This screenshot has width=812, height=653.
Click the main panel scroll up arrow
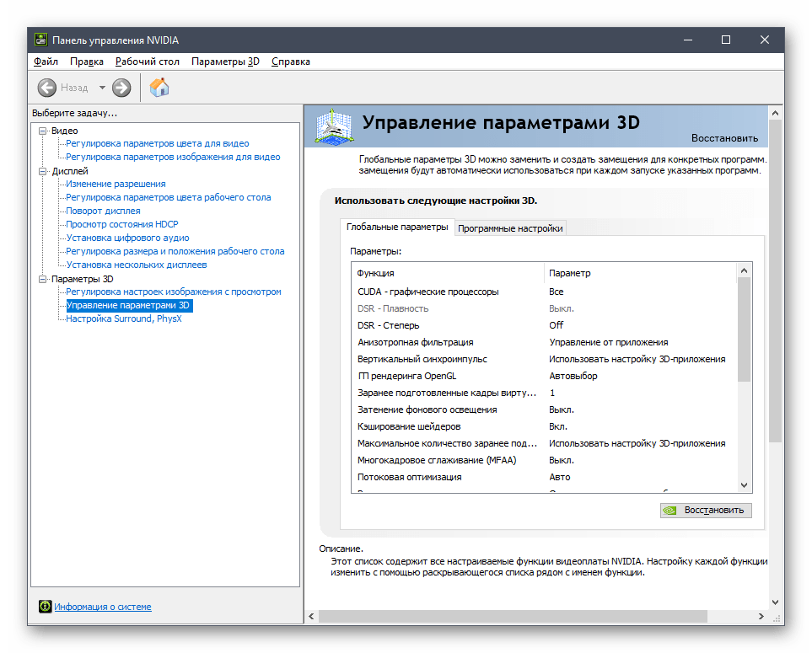coord(775,113)
